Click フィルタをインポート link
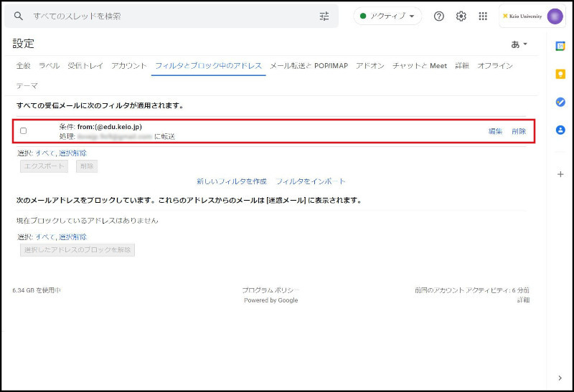 coord(311,181)
